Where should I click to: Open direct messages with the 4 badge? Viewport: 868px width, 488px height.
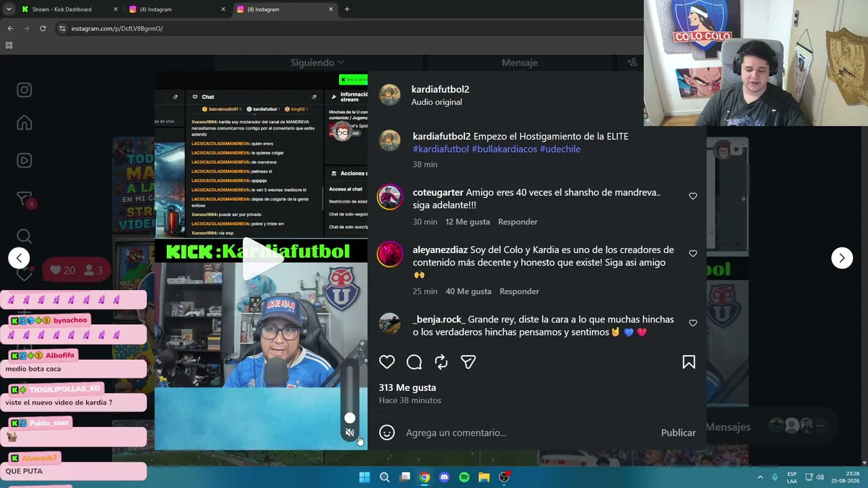point(24,199)
